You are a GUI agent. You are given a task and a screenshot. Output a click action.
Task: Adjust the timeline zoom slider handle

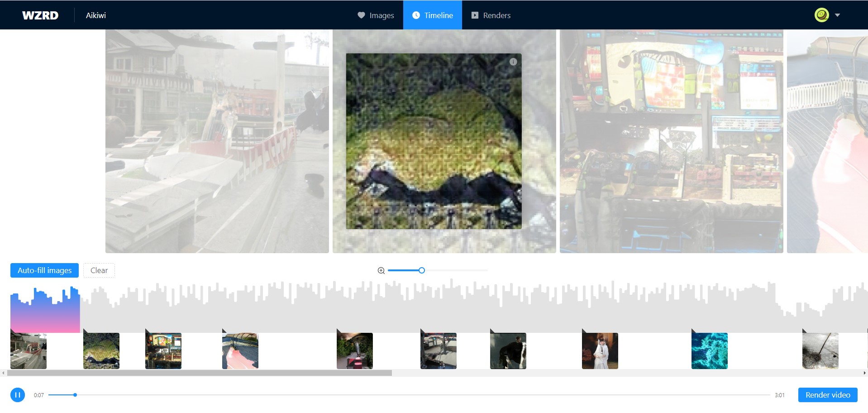[422, 270]
